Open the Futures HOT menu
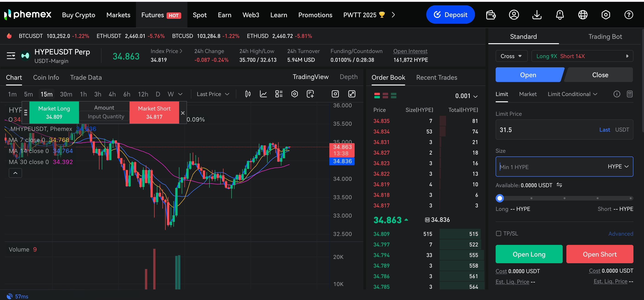The height and width of the screenshot is (300, 644). click(x=161, y=15)
